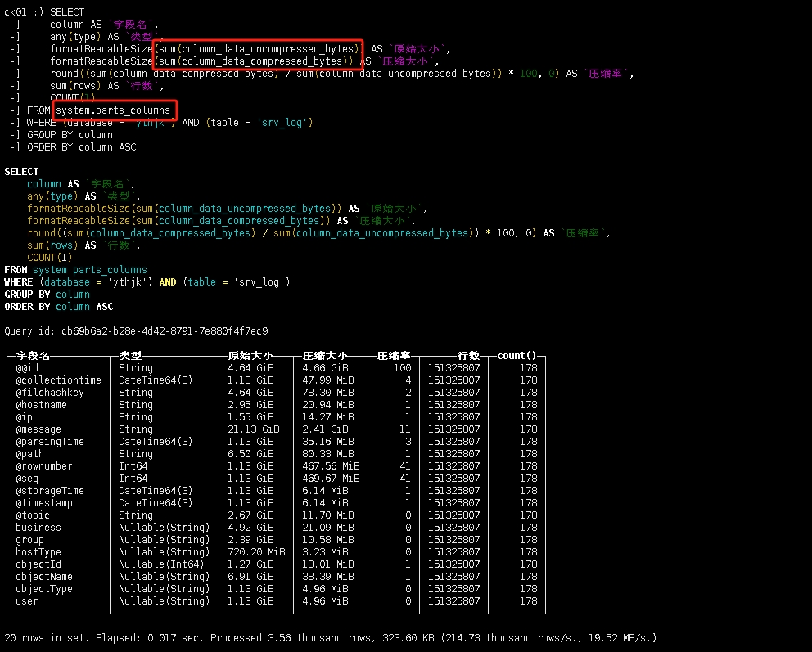The image size is (812, 652).
Task: Click the Nullable(Int64) type cell
Action: [161, 564]
